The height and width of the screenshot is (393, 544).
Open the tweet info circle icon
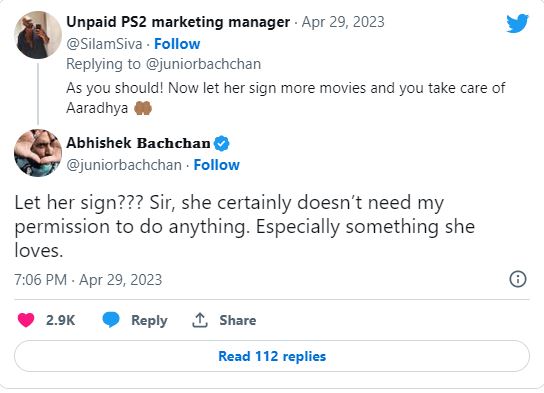pos(518,279)
